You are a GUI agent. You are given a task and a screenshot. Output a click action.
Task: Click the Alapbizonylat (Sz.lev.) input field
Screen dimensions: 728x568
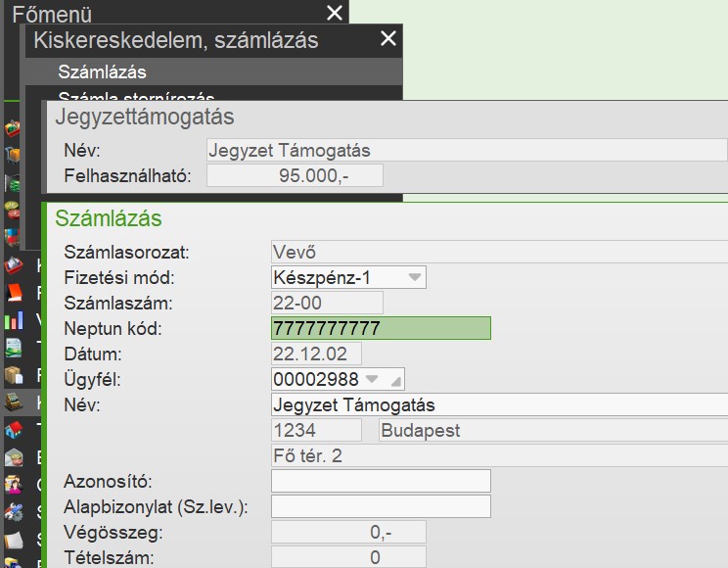(x=381, y=506)
